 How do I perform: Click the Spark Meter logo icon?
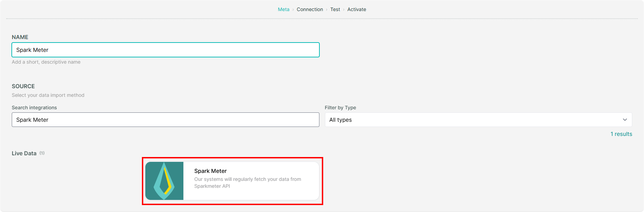pyautogui.click(x=164, y=181)
